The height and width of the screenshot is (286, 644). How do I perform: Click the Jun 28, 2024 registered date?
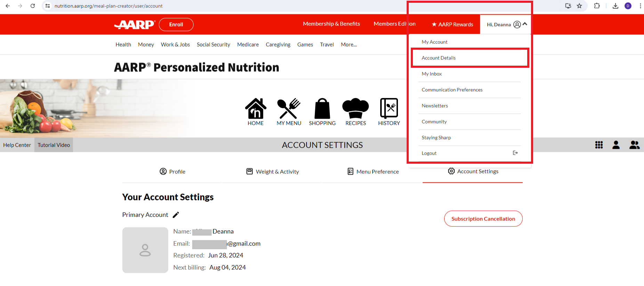226,255
